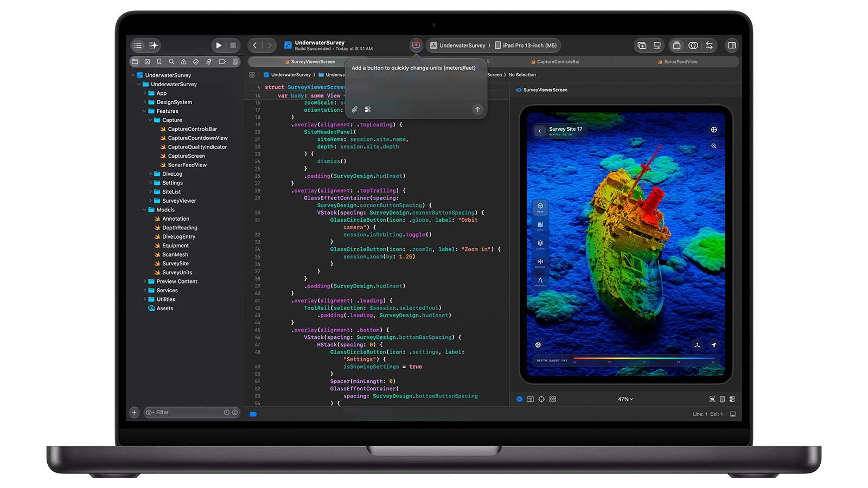The image size is (868, 488).
Task: Go back in editor history
Action: [x=255, y=46]
